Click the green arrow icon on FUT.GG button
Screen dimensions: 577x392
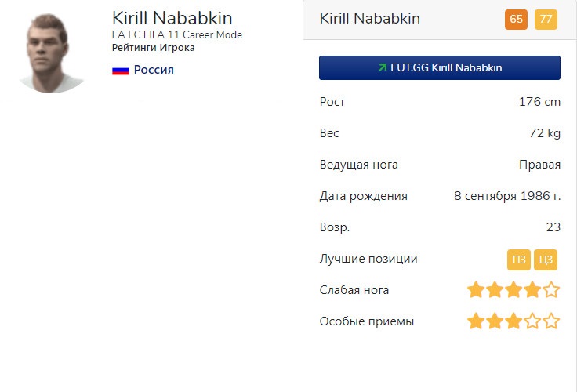[x=382, y=67]
